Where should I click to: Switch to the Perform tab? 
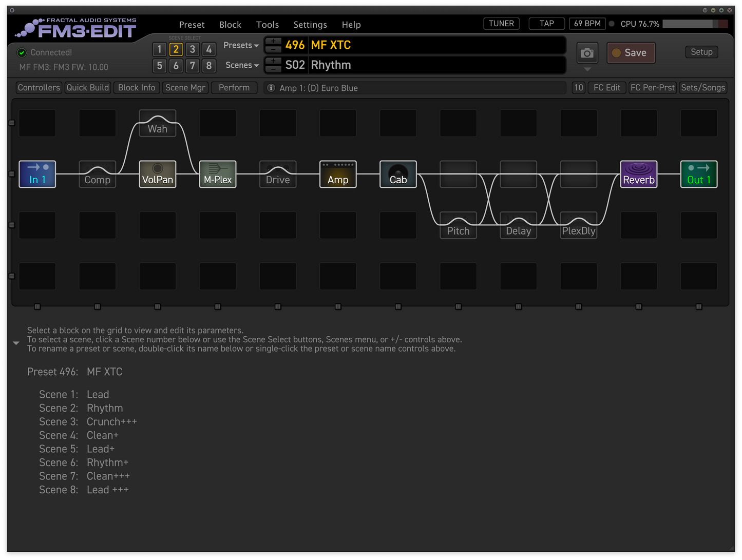point(234,87)
